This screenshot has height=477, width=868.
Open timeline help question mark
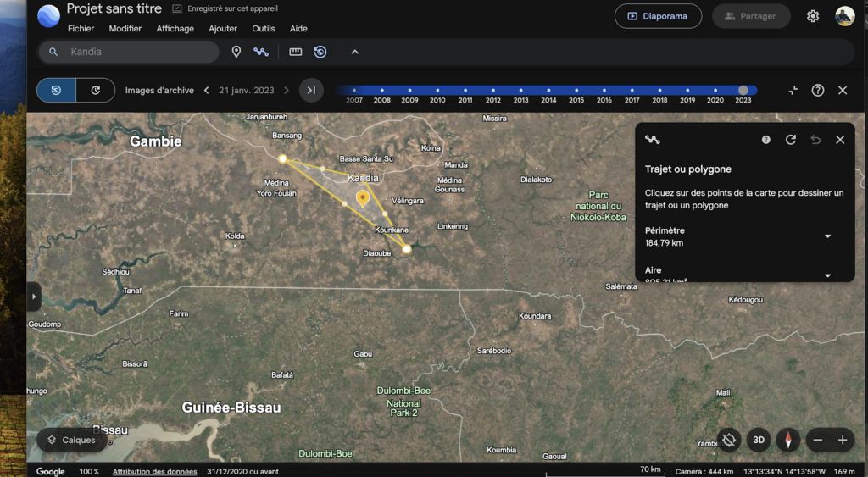818,90
